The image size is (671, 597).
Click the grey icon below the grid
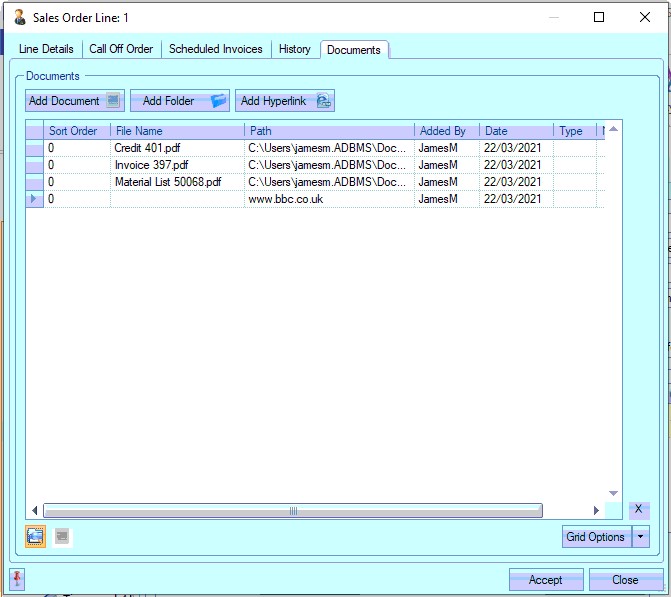click(62, 537)
